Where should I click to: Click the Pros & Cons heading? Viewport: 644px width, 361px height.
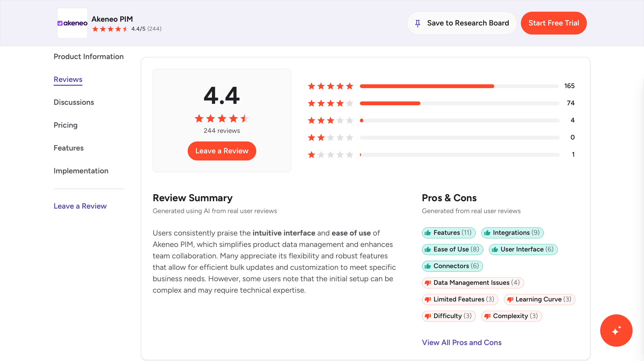pos(449,198)
